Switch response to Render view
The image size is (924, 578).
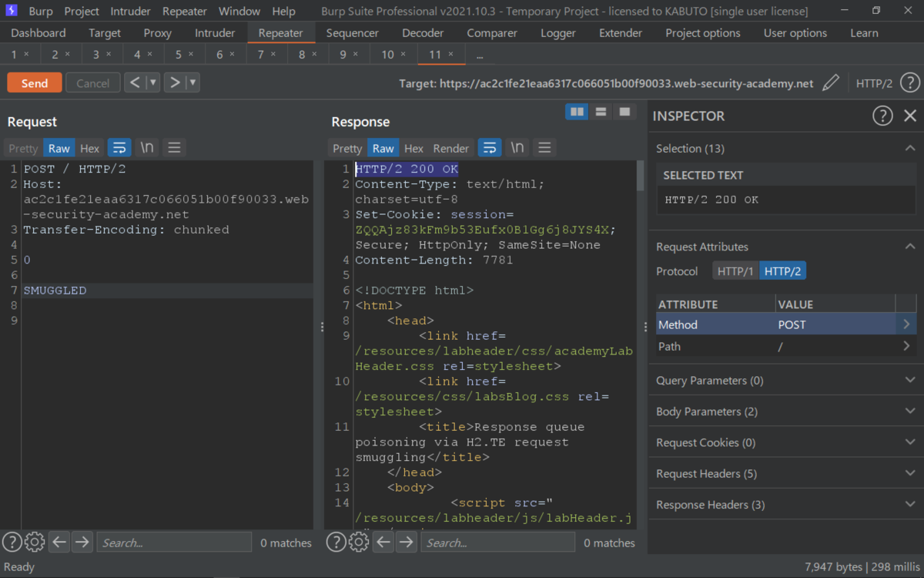coord(451,148)
